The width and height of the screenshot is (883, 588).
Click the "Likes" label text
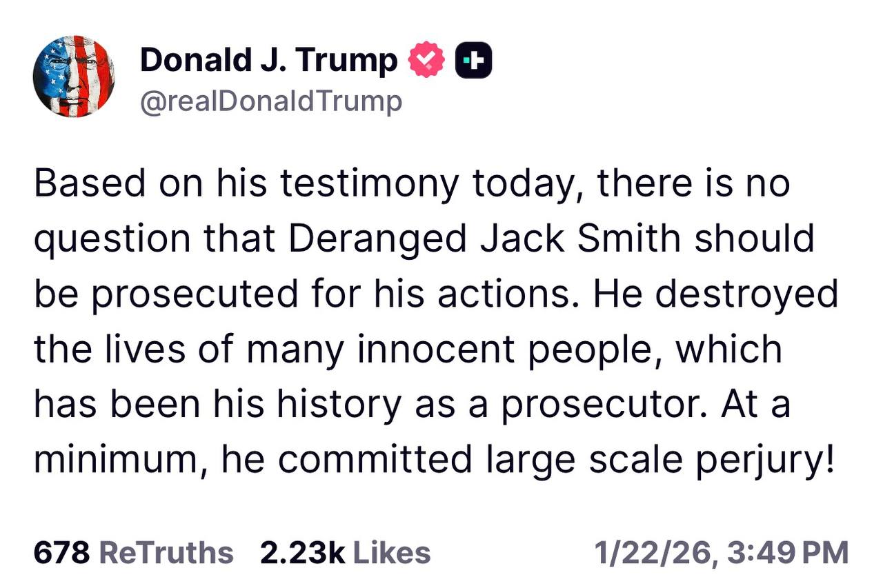click(392, 552)
